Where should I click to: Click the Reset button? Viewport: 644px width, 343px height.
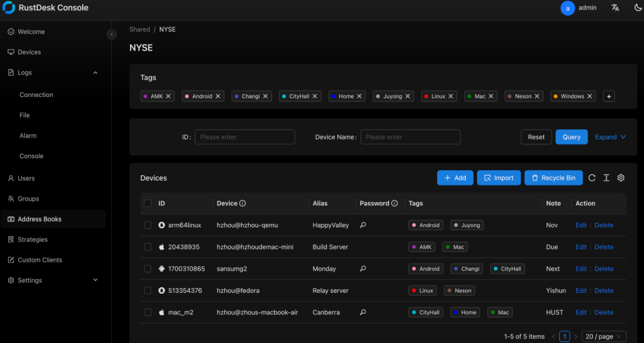click(x=536, y=137)
